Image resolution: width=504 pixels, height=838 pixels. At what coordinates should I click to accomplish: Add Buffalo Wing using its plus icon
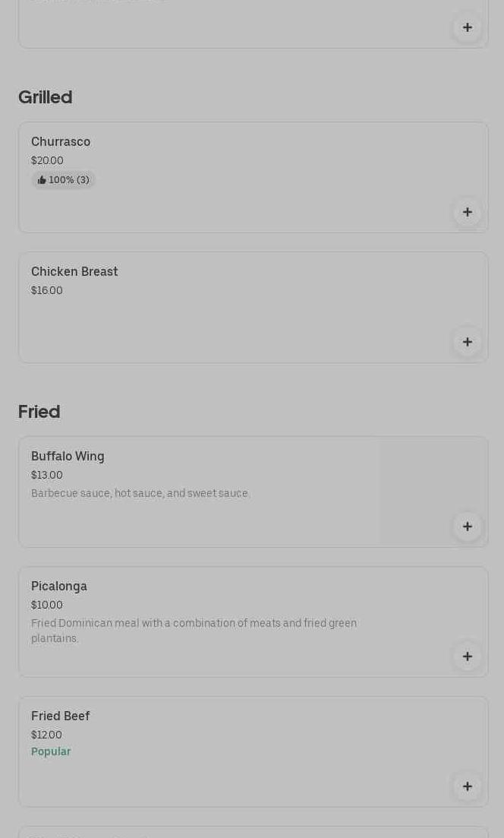click(467, 527)
